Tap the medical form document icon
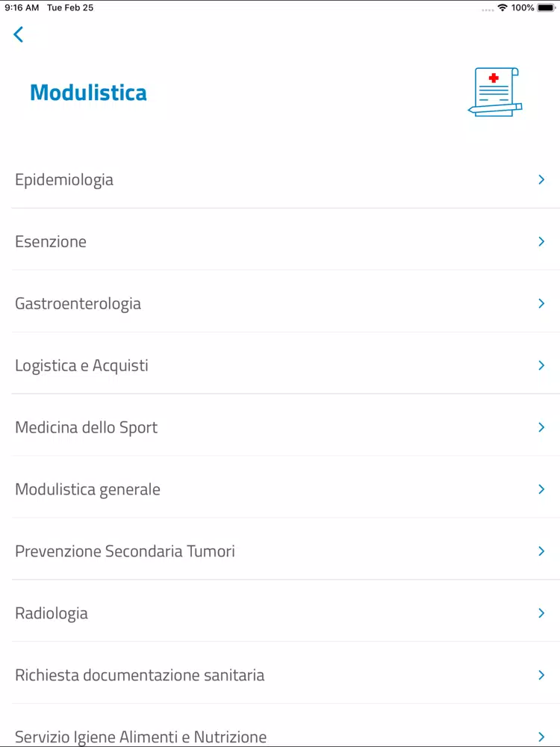Screen dimensions: 560x747 point(495,92)
